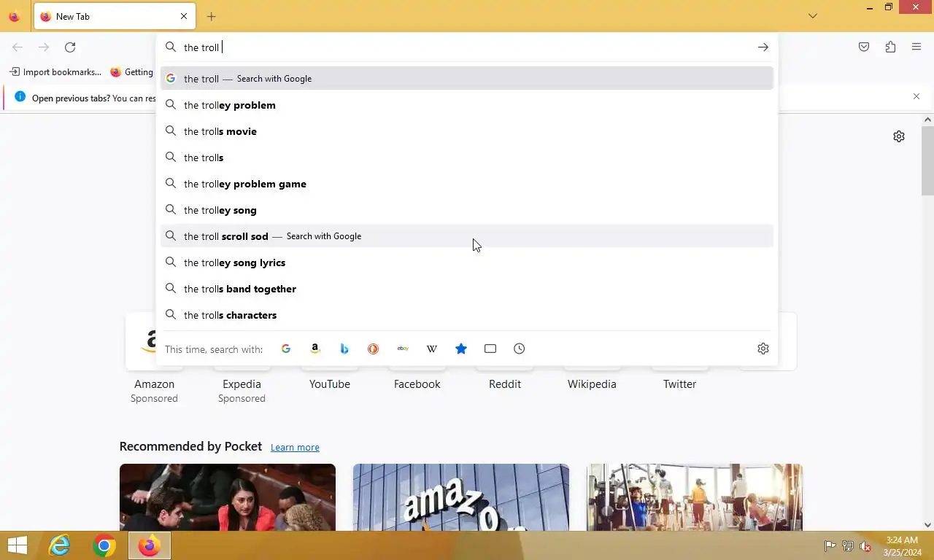Open search settings gear in dropdown
The height and width of the screenshot is (560, 934).
click(763, 349)
